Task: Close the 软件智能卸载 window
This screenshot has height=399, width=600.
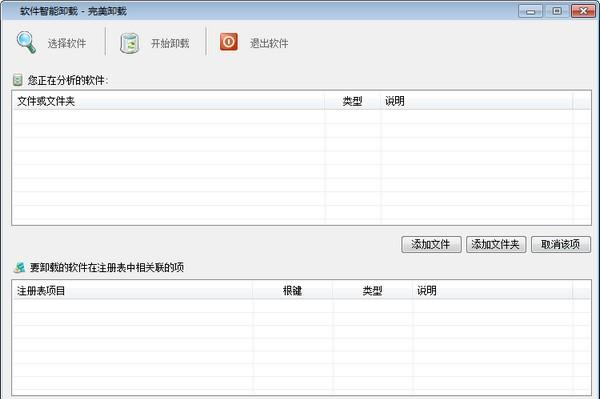Action: (x=583, y=11)
